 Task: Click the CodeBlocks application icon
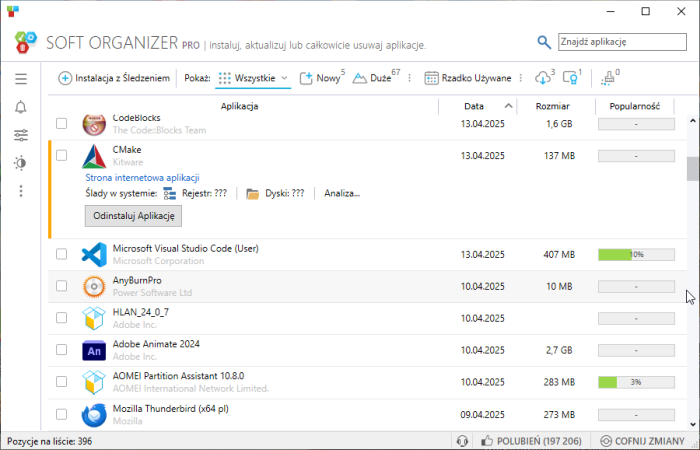pyautogui.click(x=94, y=124)
